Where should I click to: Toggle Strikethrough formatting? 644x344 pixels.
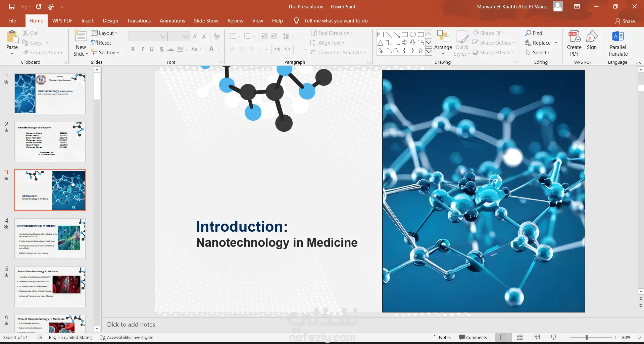coord(171,49)
